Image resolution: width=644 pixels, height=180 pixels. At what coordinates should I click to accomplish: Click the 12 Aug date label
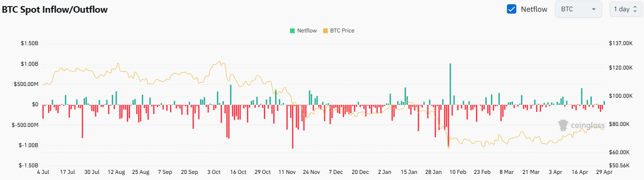[x=116, y=172]
